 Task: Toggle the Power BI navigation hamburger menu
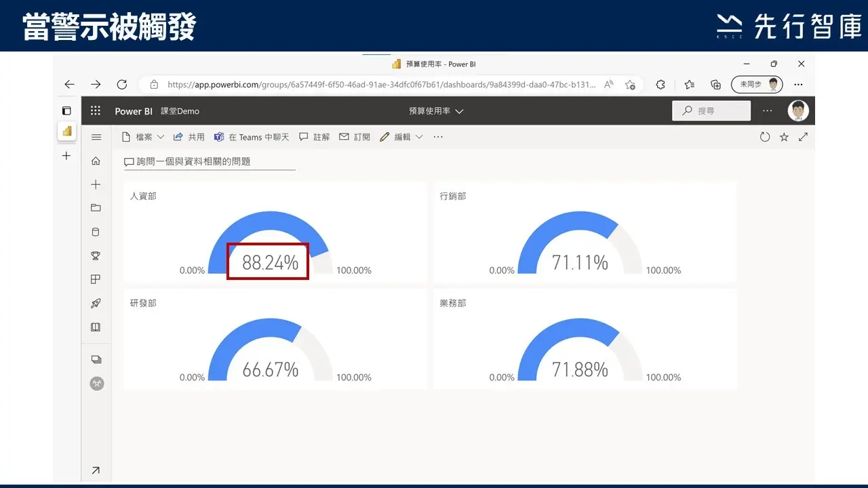96,138
